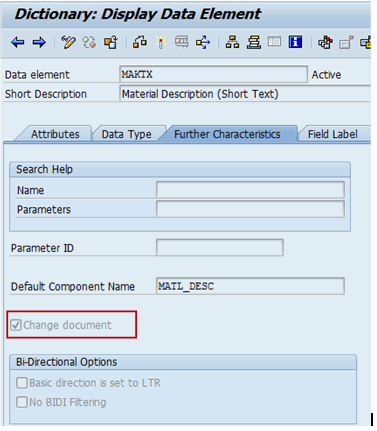Switch to the Data Type tab
This screenshot has height=431, width=377.
point(127,134)
